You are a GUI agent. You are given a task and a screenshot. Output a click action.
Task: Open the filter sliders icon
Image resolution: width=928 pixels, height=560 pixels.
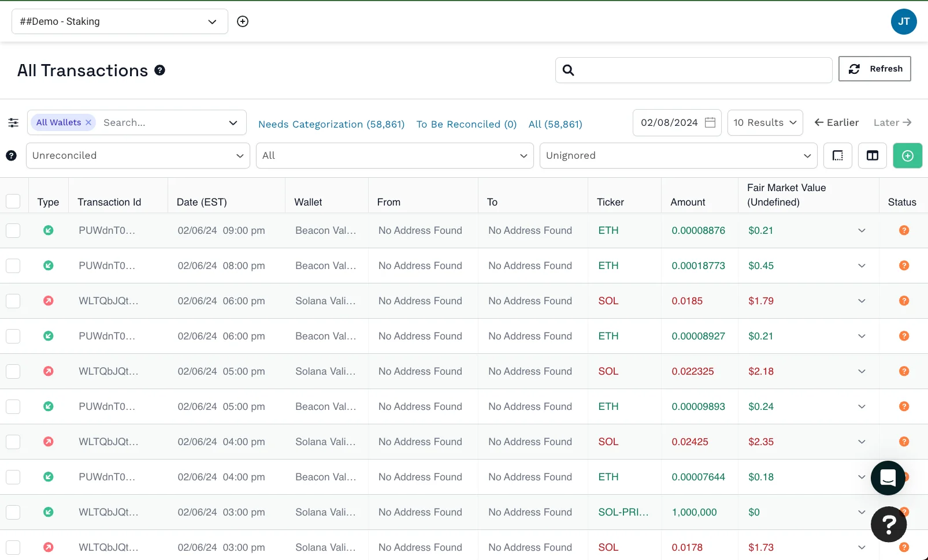(13, 122)
